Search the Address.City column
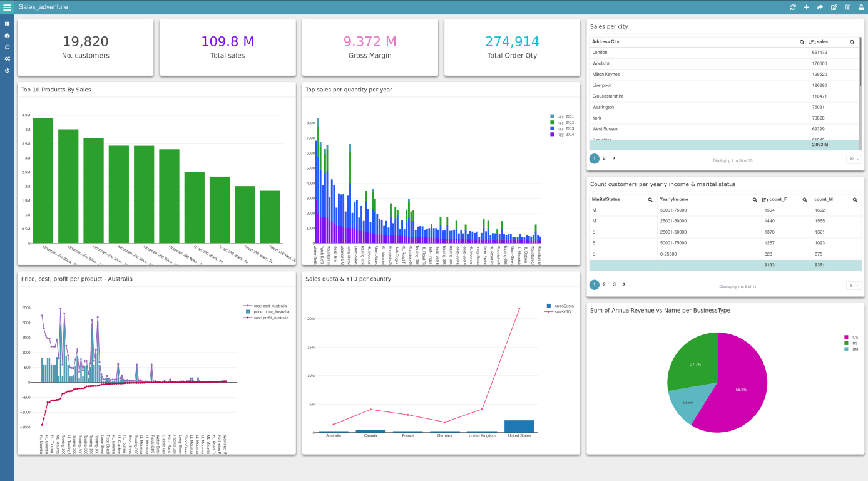The height and width of the screenshot is (481, 868). point(802,42)
